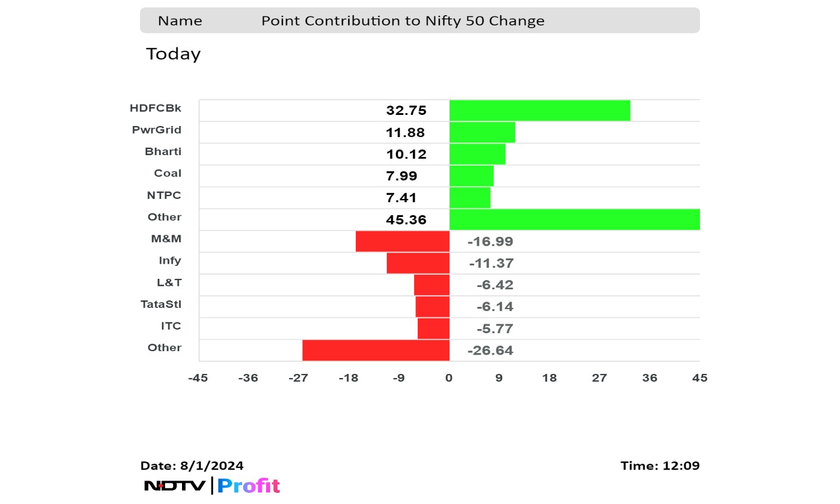Click the NDTV Profit logo

click(212, 485)
